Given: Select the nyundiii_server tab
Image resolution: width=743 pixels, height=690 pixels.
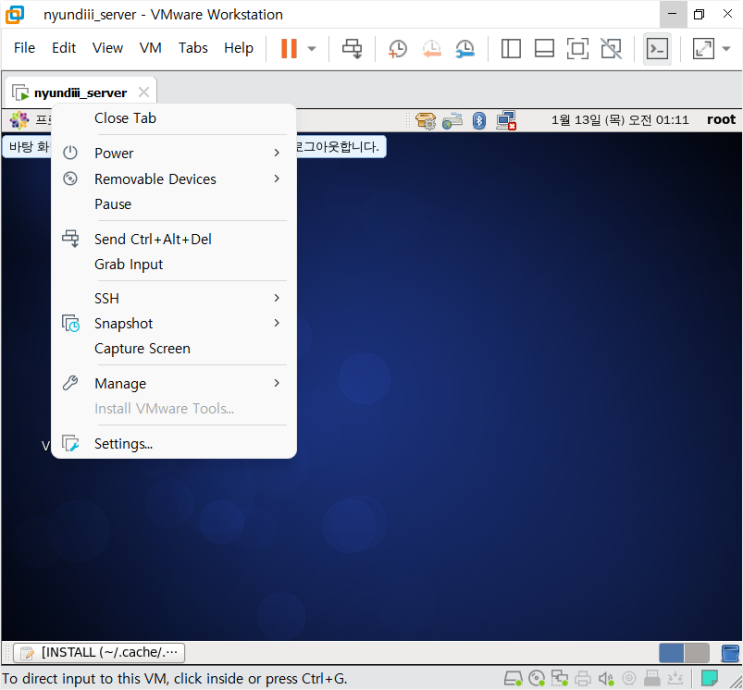Looking at the screenshot, I should coord(80,92).
